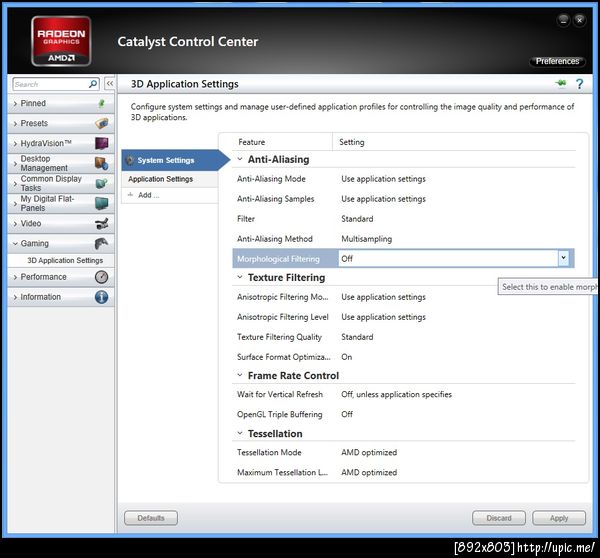Collapse the Gaming category
600x558 pixels.
pos(15,243)
